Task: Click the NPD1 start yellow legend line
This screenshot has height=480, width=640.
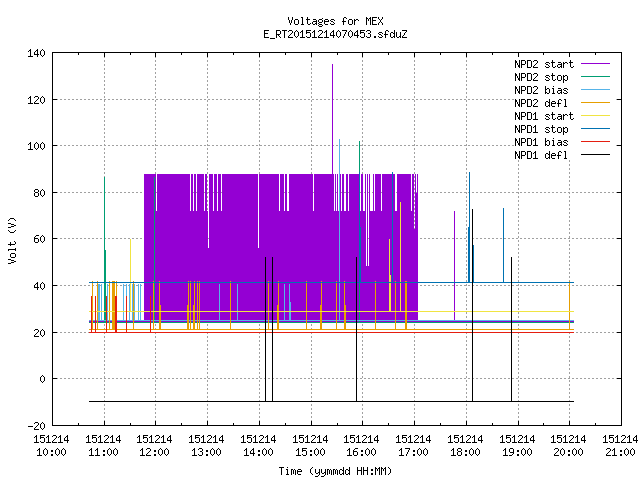Action: (595, 116)
